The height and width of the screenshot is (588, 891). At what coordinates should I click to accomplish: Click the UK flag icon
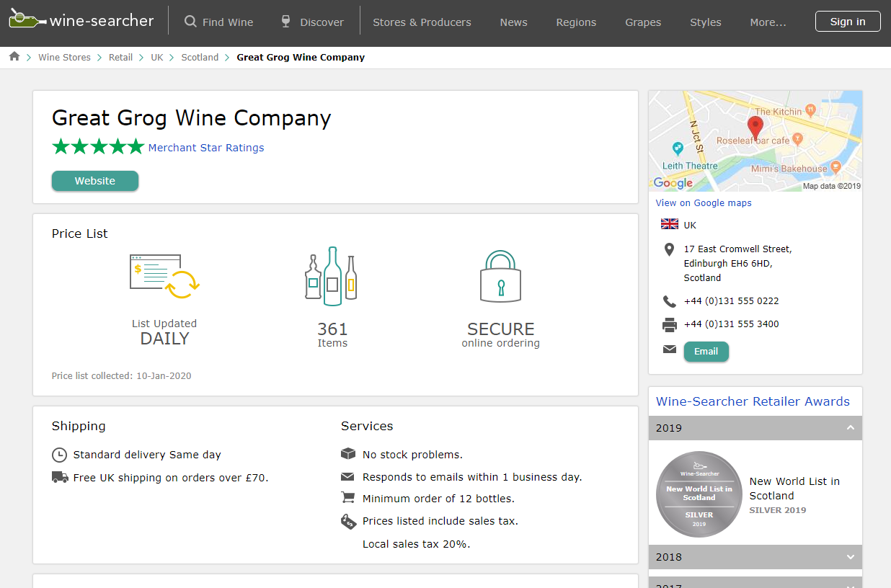click(x=670, y=225)
